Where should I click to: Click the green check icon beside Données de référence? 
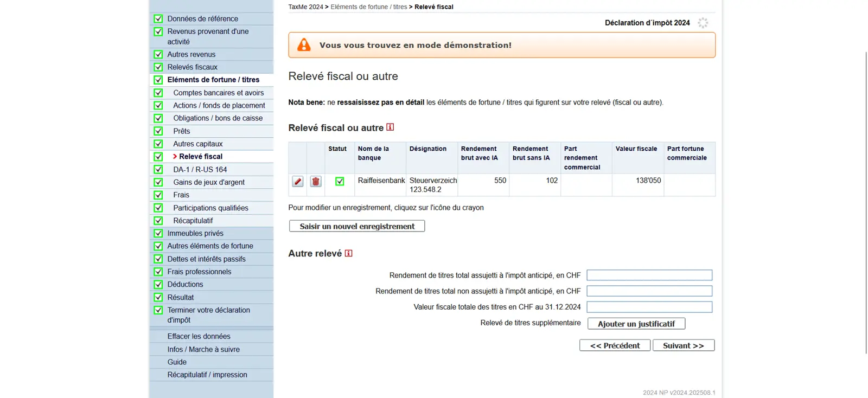[x=158, y=18]
